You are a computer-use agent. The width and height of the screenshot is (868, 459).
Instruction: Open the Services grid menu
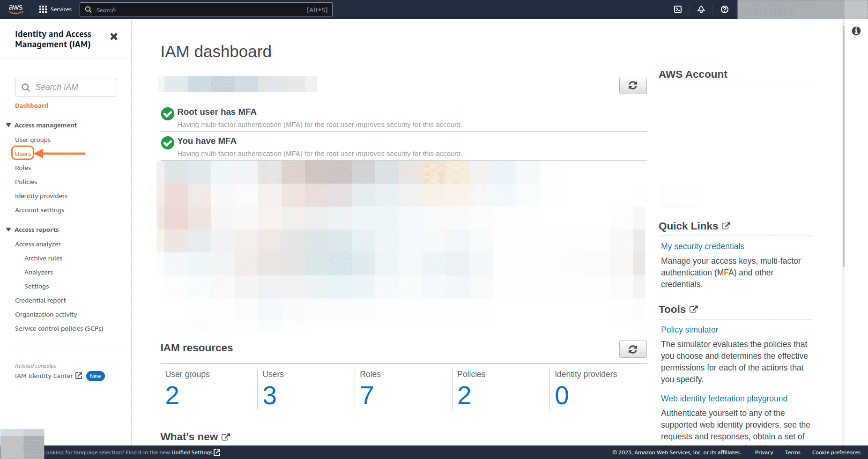tap(43, 9)
